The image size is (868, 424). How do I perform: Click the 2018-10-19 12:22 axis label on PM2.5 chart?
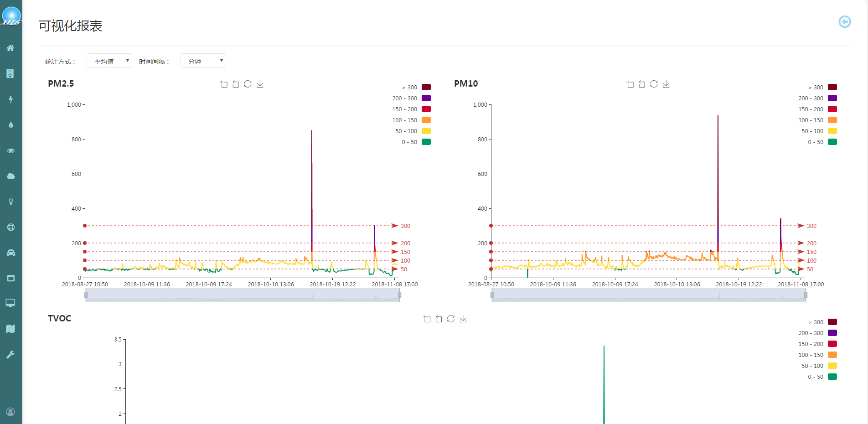pyautogui.click(x=333, y=284)
